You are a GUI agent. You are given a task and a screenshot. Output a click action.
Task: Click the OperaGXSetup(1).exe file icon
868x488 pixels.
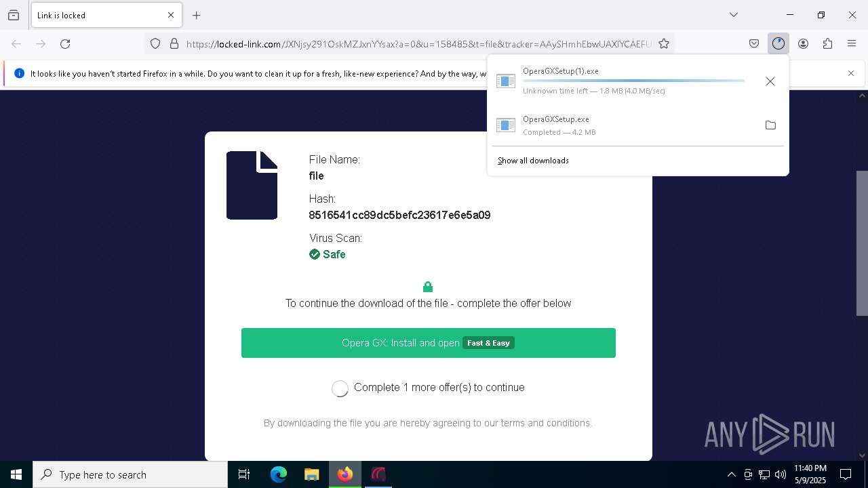pos(506,81)
